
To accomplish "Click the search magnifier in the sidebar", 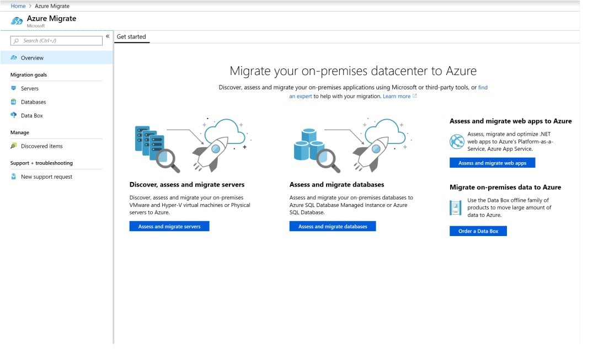I will pyautogui.click(x=18, y=40).
